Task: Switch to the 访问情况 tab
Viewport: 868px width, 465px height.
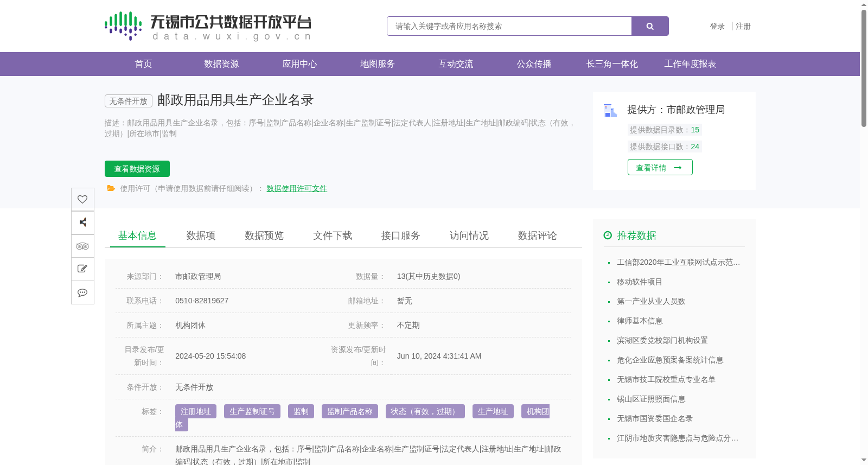Action: coord(469,235)
